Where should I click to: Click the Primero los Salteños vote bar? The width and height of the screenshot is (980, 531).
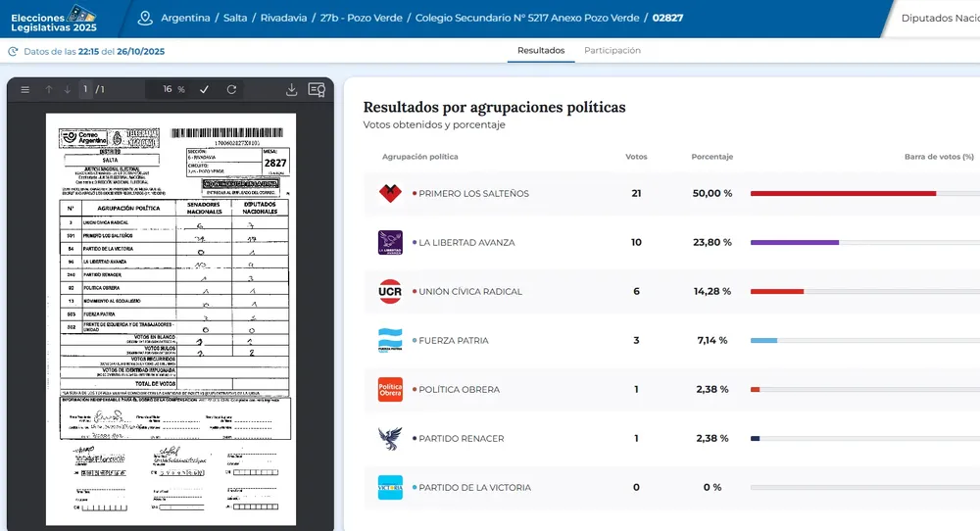pyautogui.click(x=843, y=193)
